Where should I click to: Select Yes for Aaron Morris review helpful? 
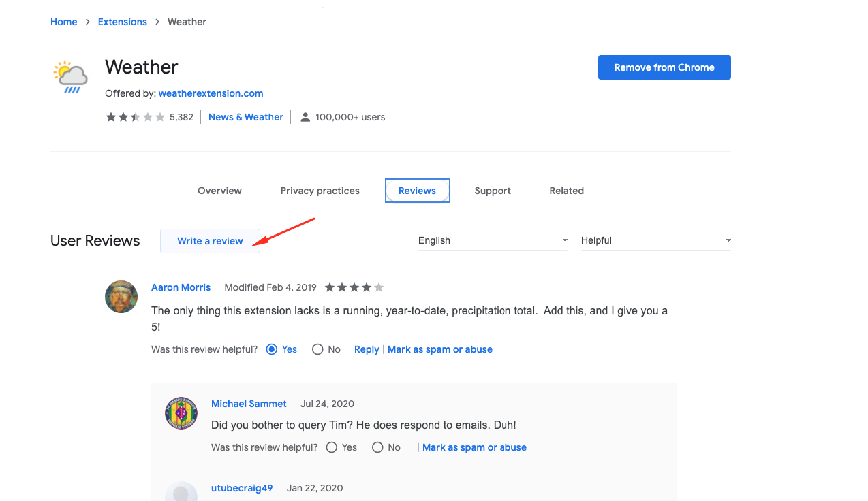click(272, 349)
